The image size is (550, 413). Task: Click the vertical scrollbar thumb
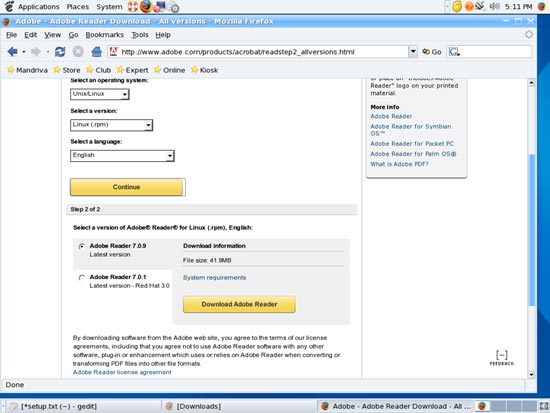pyautogui.click(x=531, y=230)
